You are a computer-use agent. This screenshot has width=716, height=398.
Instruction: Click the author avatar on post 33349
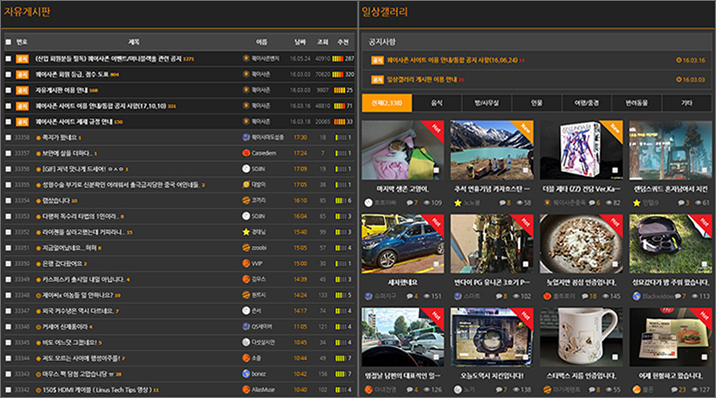[246, 279]
